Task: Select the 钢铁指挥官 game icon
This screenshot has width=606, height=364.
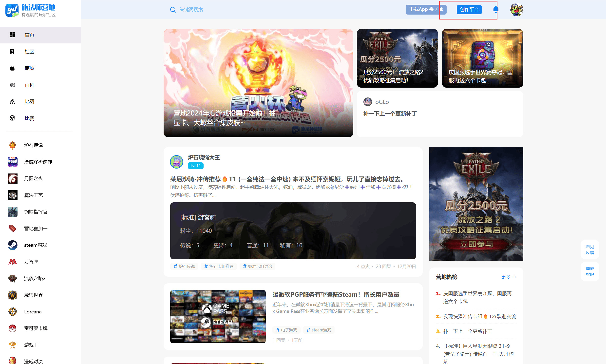Action: [13, 212]
